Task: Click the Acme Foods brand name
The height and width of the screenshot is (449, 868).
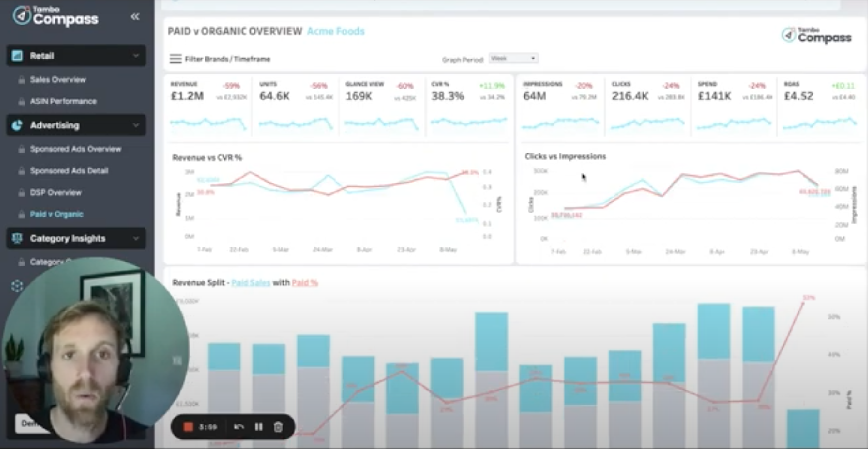Action: [x=336, y=31]
